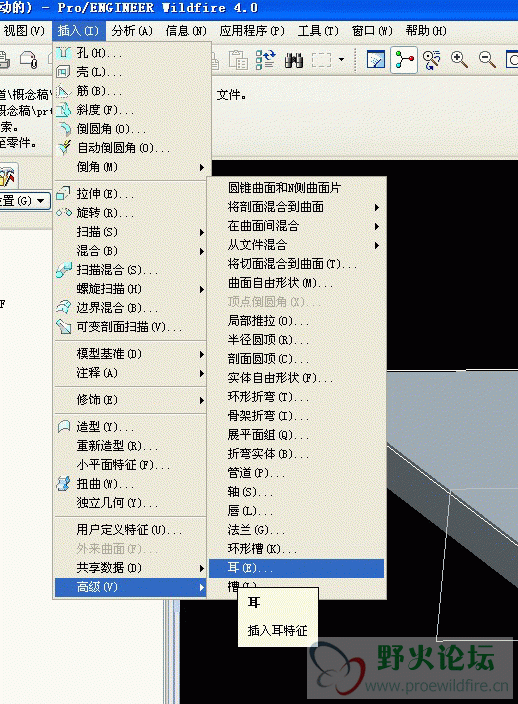The image size is (518, 704).
Task: Select 管道(P) pipe feature
Action: (296, 473)
